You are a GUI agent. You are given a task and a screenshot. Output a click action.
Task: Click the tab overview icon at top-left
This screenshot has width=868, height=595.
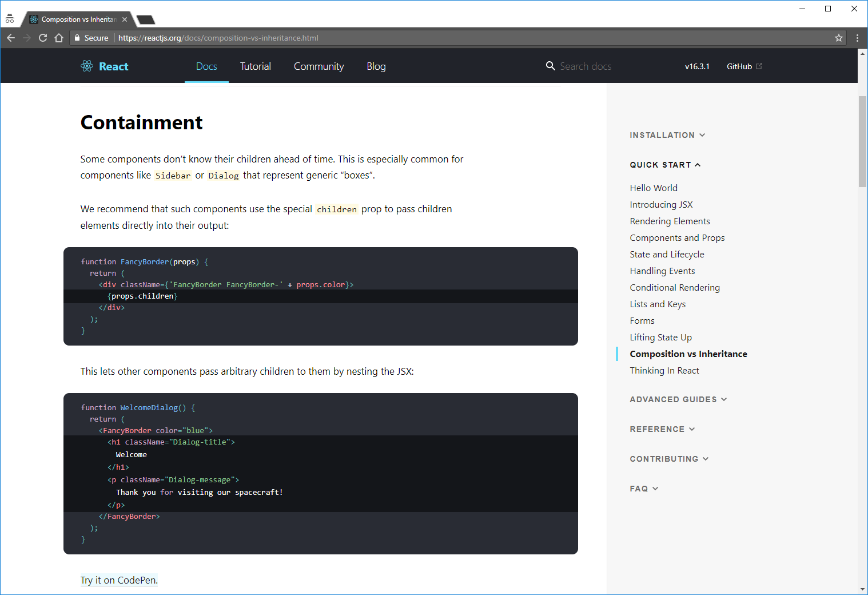pos(10,18)
